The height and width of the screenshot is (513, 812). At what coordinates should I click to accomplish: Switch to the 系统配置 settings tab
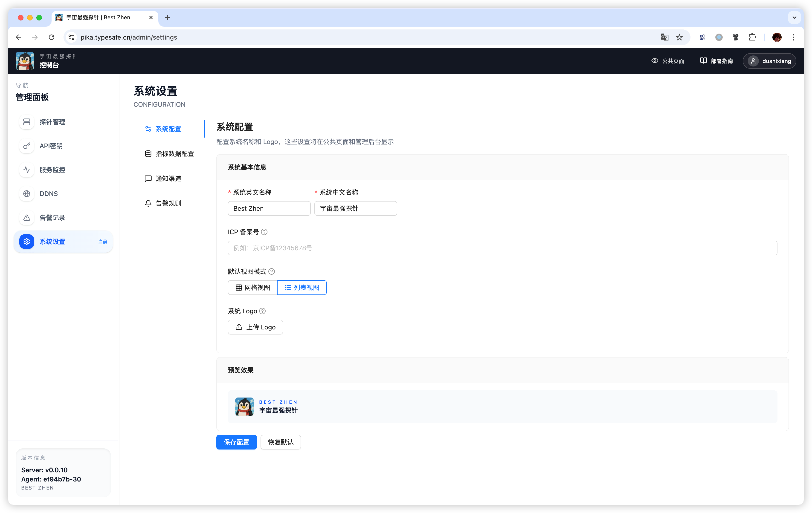click(169, 129)
